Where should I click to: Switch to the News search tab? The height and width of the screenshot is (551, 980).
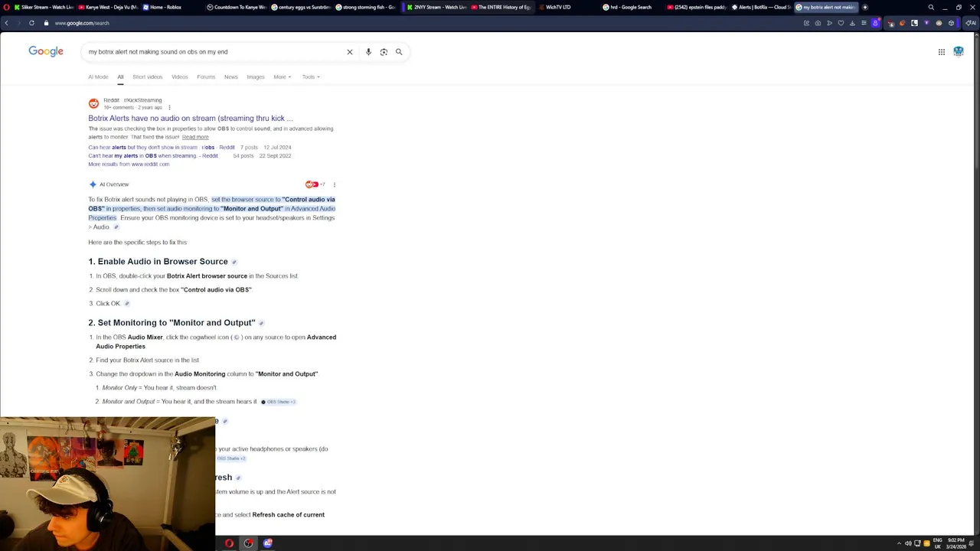pos(230,77)
